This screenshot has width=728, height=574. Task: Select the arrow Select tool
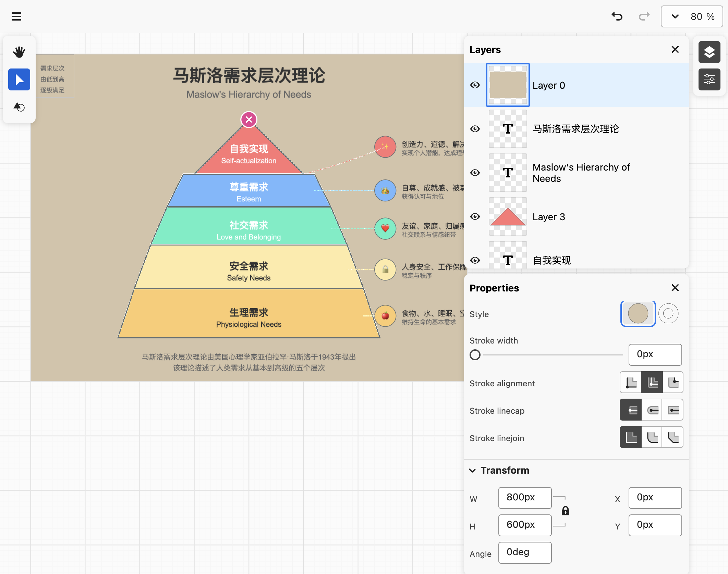19,79
